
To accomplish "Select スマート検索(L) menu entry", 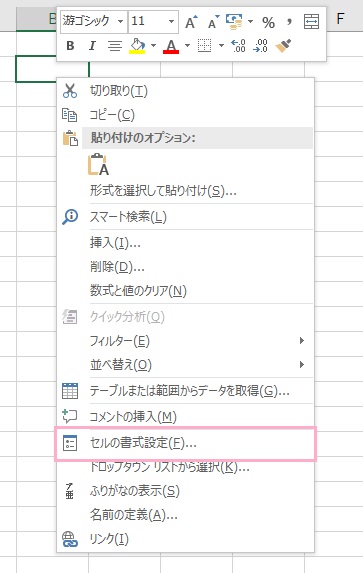I will pos(186,217).
